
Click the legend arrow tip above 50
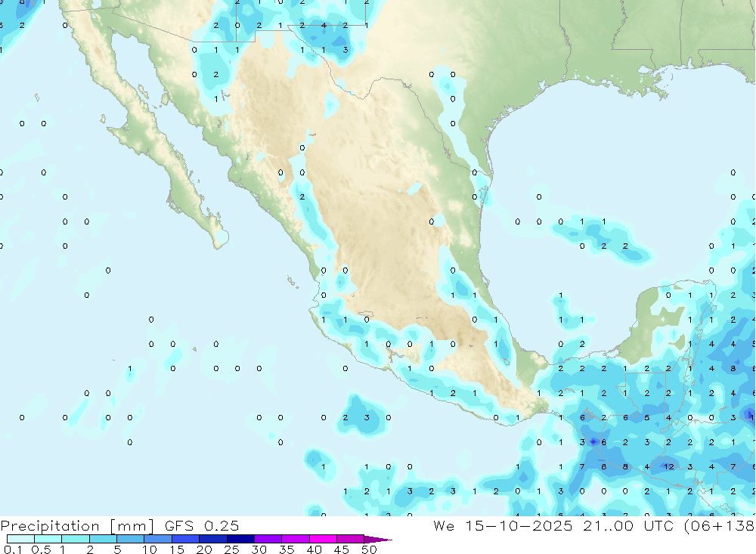[x=378, y=539]
